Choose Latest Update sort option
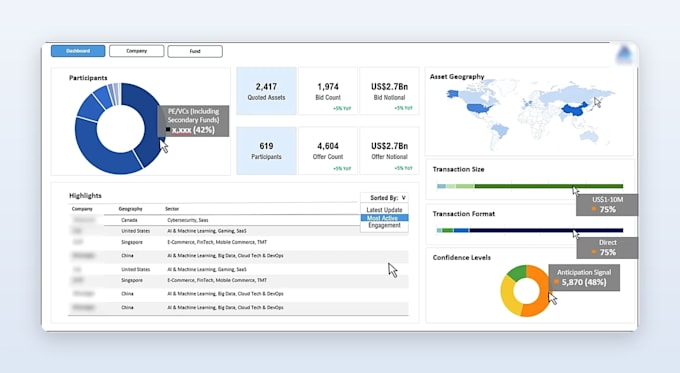Screen dimensions: 680x373 [384, 210]
